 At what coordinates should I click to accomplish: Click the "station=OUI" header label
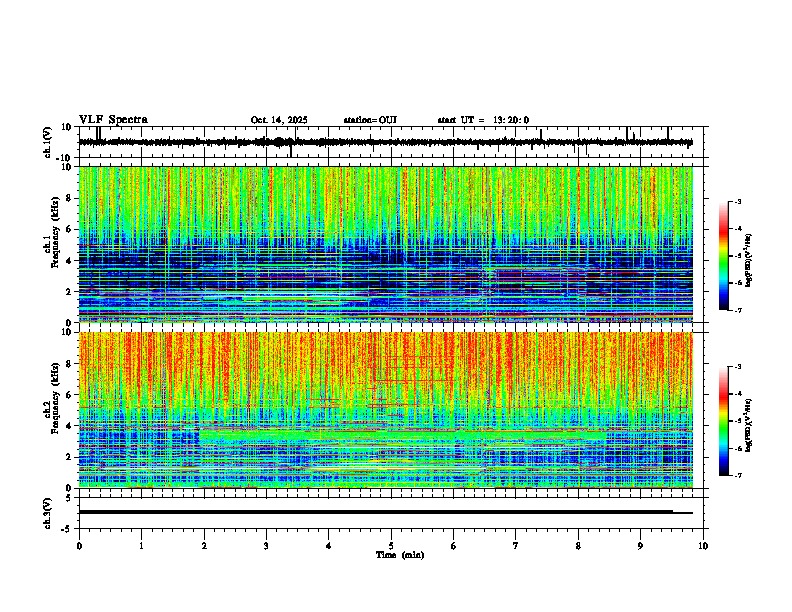pyautogui.click(x=370, y=120)
